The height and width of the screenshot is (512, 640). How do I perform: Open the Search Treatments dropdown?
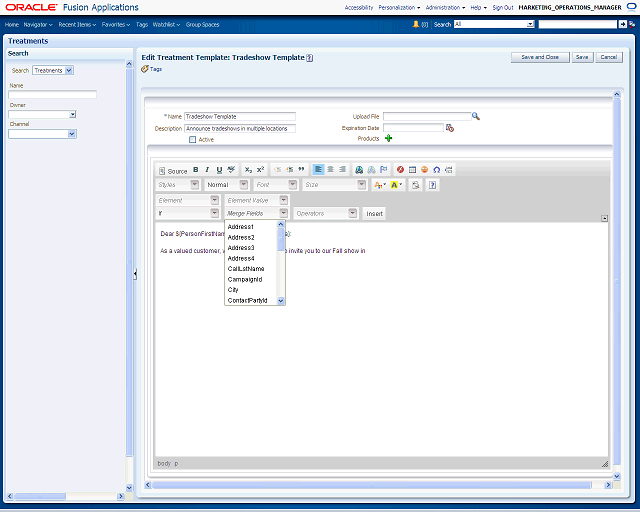pyautogui.click(x=69, y=70)
